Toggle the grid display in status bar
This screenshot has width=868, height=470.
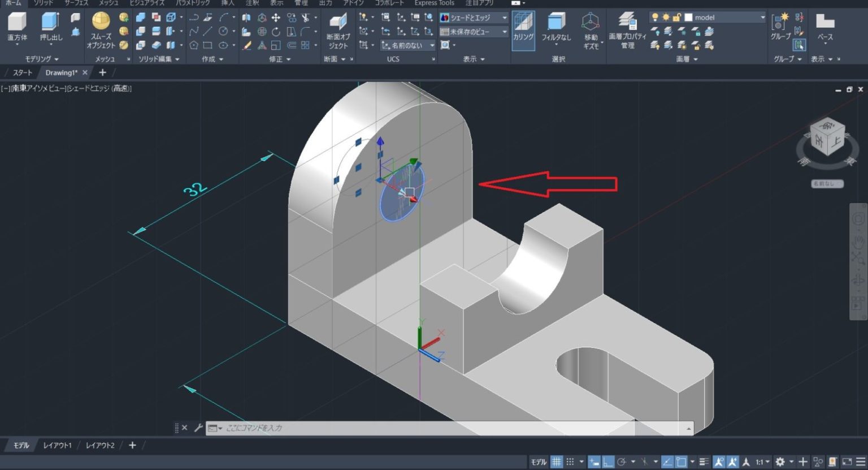coord(556,462)
